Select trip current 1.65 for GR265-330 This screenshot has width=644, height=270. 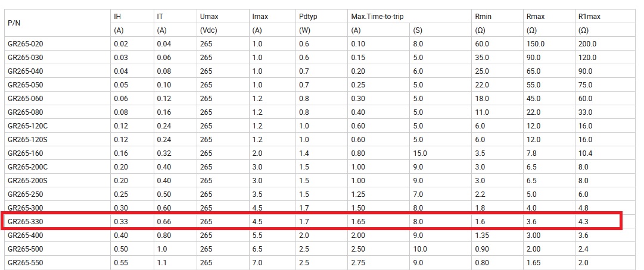coord(357,222)
